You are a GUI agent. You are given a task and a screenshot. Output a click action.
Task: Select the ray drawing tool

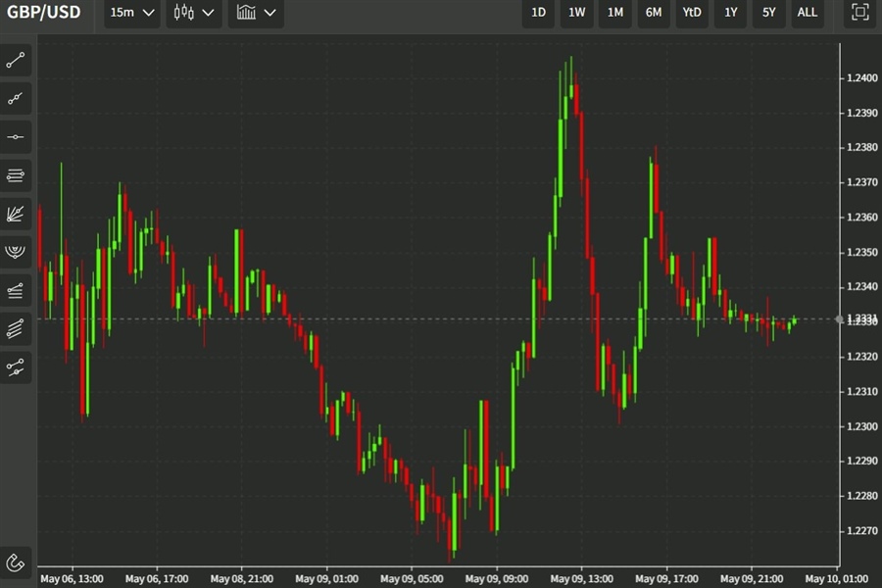[15, 98]
